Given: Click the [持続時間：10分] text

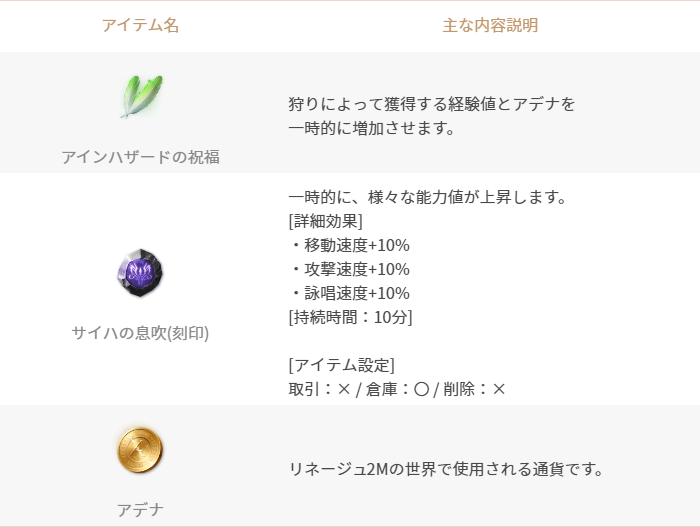Looking at the screenshot, I should (x=350, y=318).
